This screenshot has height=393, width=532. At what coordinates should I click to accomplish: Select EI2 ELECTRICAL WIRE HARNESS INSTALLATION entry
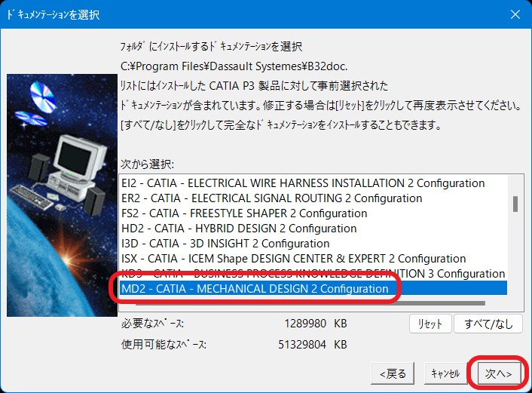coord(313,183)
